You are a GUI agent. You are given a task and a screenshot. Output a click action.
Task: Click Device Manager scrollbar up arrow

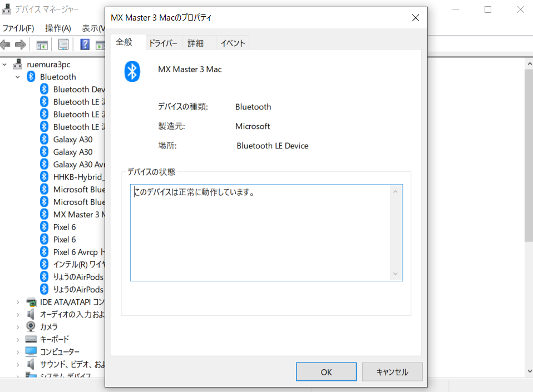[529, 64]
